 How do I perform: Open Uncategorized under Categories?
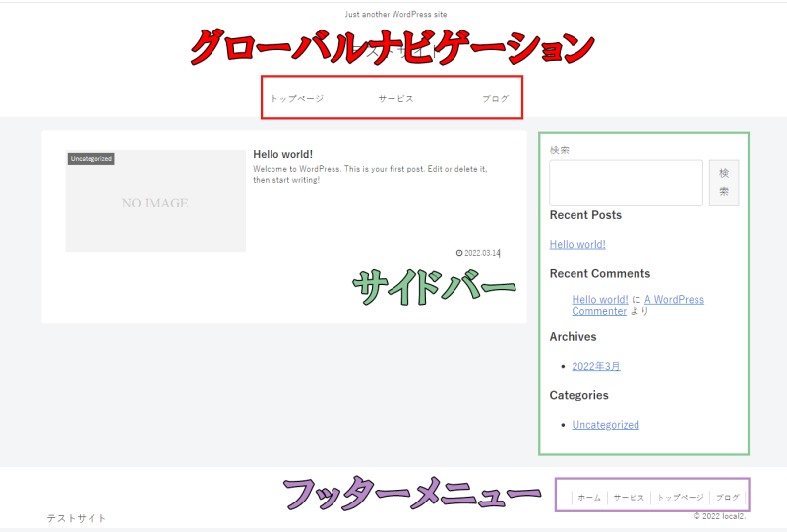[606, 425]
